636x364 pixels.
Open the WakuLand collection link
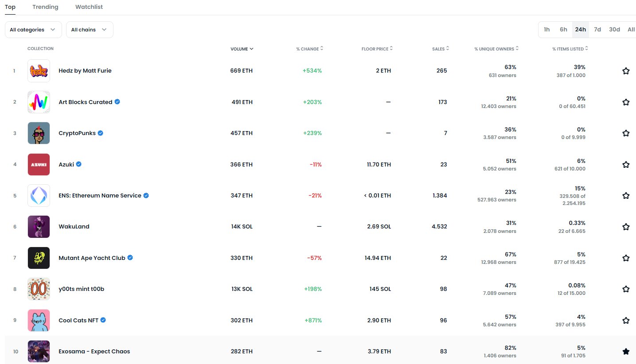click(74, 227)
